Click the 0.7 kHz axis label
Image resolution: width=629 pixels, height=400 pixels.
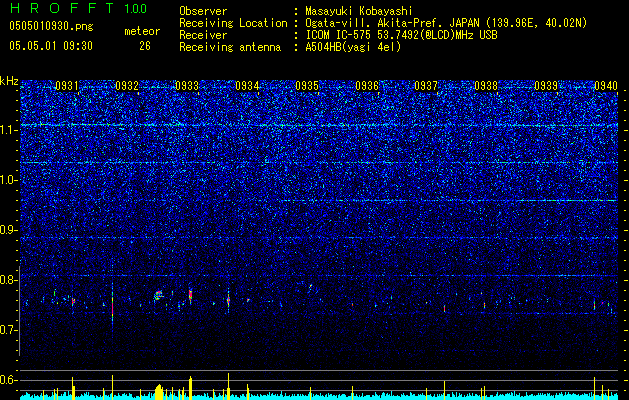(9, 330)
